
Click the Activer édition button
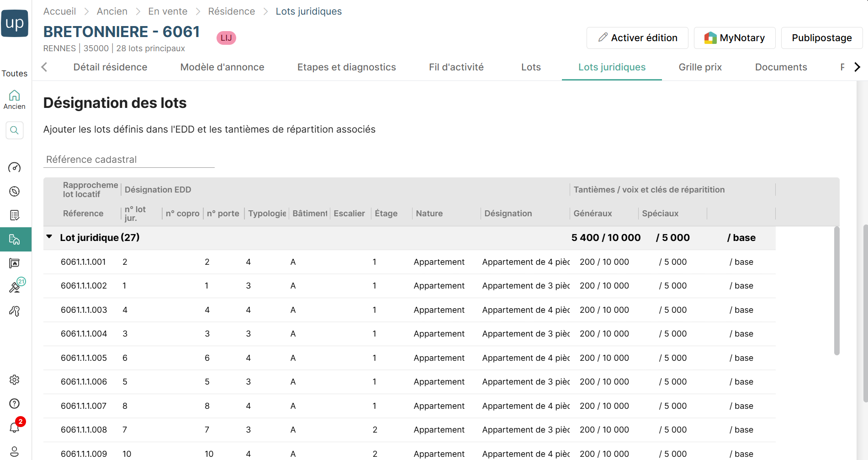pos(637,38)
